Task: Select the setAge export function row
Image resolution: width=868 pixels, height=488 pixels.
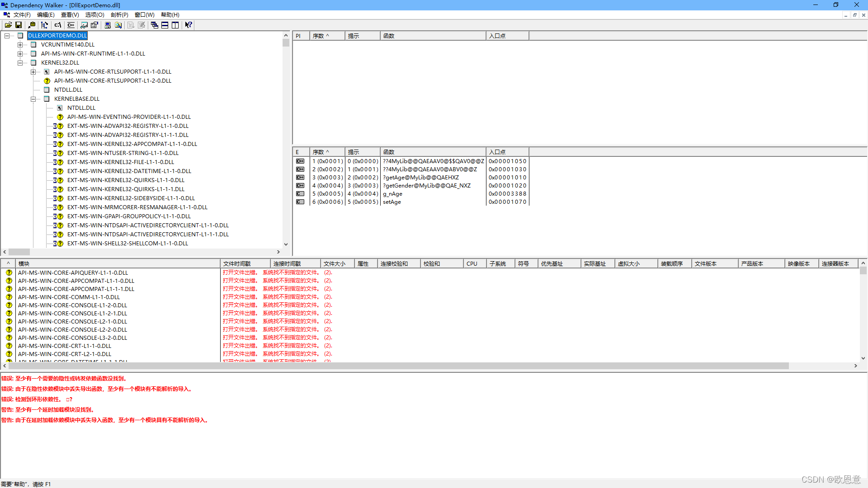Action: pos(392,202)
